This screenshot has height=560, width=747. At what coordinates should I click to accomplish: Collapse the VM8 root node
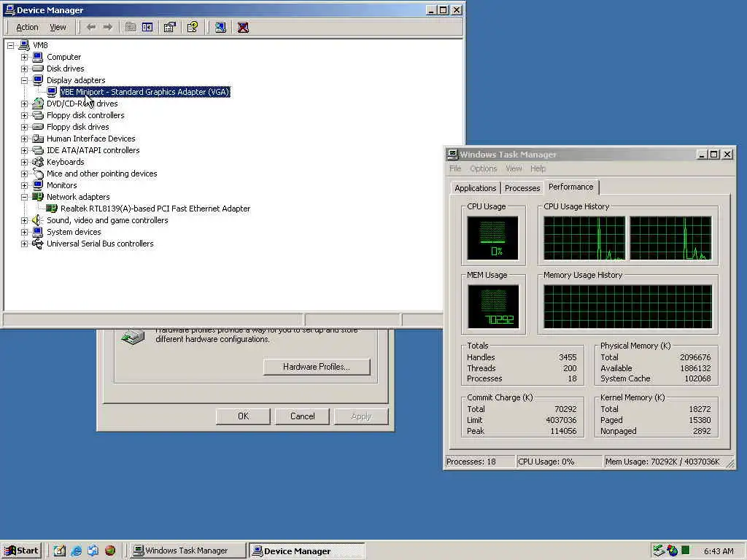click(x=10, y=46)
